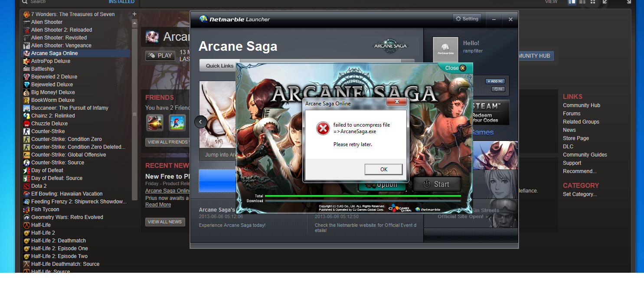Open the News link under Links

point(569,130)
